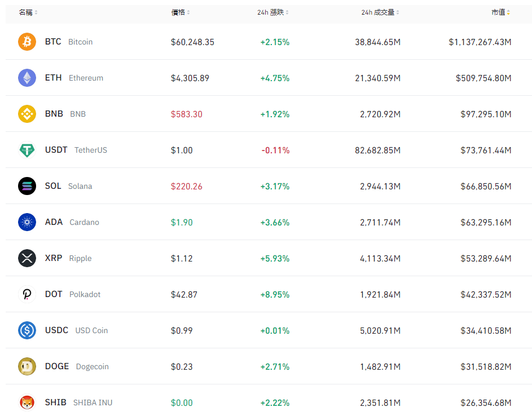
Task: Sort by 24h 成交量 column header
Action: click(x=381, y=12)
